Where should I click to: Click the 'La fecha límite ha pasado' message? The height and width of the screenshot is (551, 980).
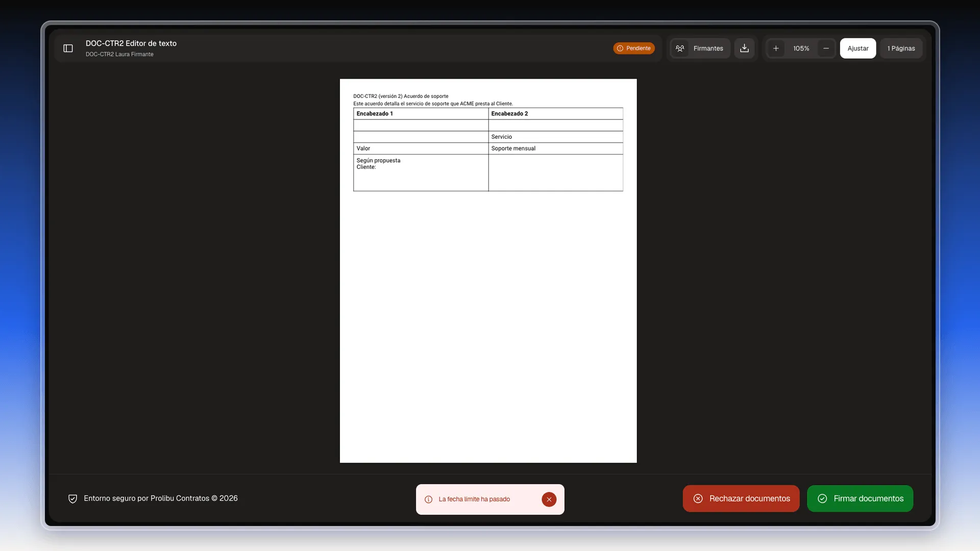[x=474, y=499]
